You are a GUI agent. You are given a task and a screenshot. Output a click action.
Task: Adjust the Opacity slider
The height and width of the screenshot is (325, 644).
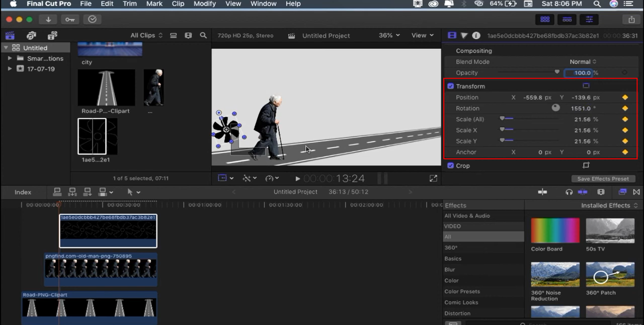pos(556,72)
